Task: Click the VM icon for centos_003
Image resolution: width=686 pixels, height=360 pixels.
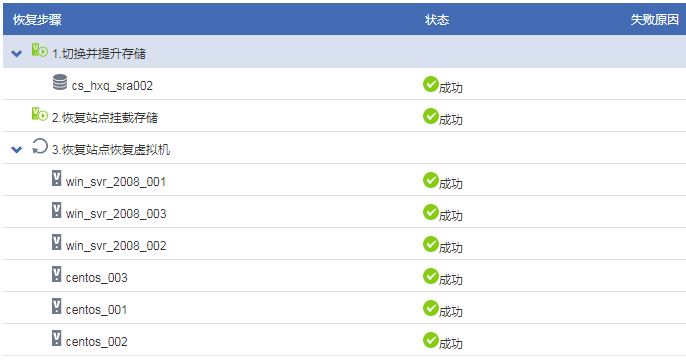Action: [x=56, y=274]
